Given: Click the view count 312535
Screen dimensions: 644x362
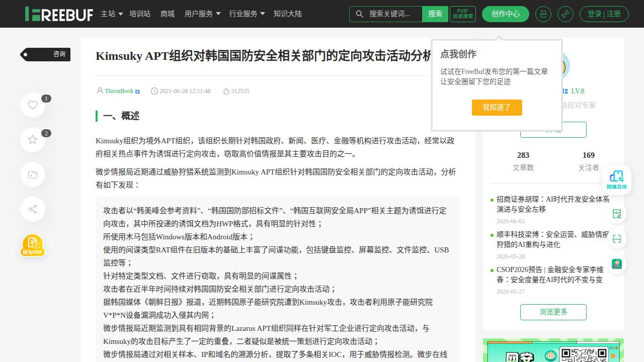Looking at the screenshot, I should tap(240, 91).
